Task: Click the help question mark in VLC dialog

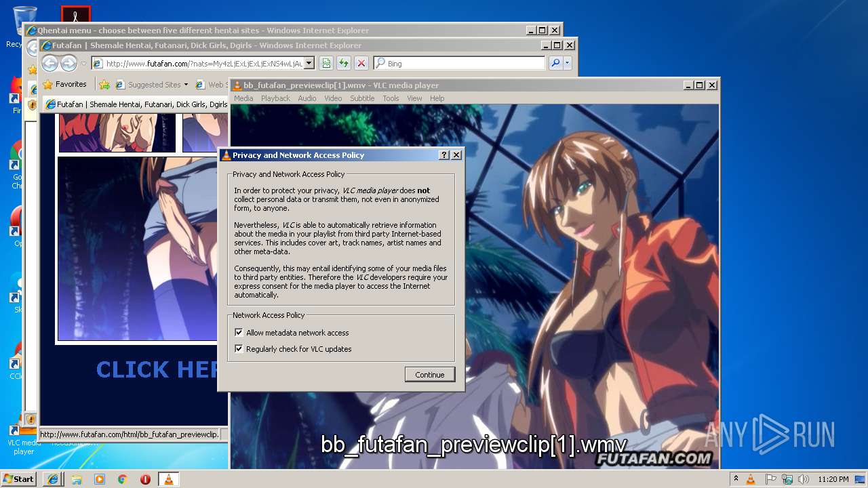Action: pos(444,155)
